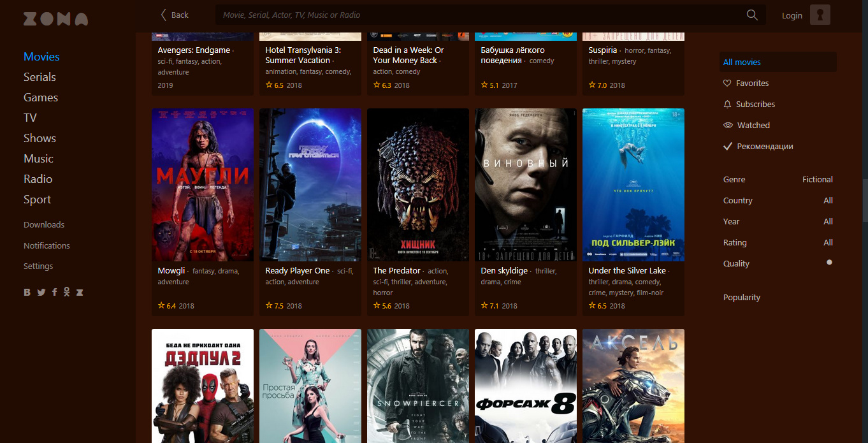Click the Back arrow icon
The image size is (868, 443).
click(x=164, y=15)
